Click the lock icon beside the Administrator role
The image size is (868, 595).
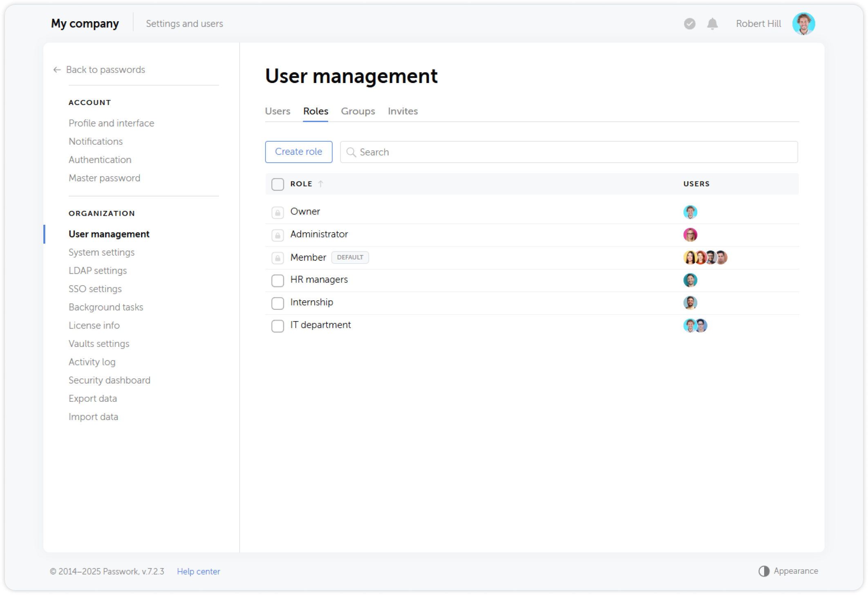tap(277, 235)
